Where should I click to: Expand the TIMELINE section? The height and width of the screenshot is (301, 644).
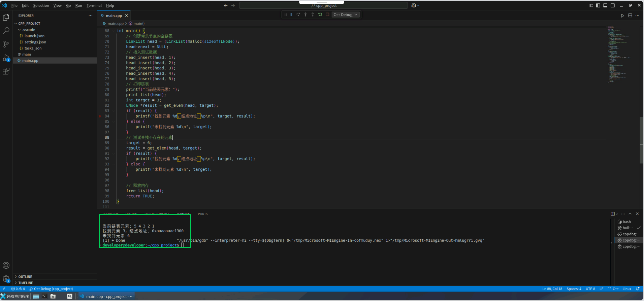pyautogui.click(x=25, y=283)
